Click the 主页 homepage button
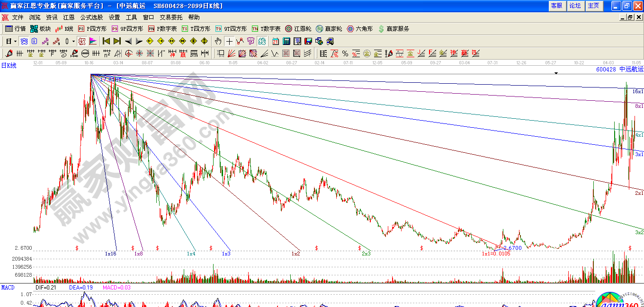 593,6
